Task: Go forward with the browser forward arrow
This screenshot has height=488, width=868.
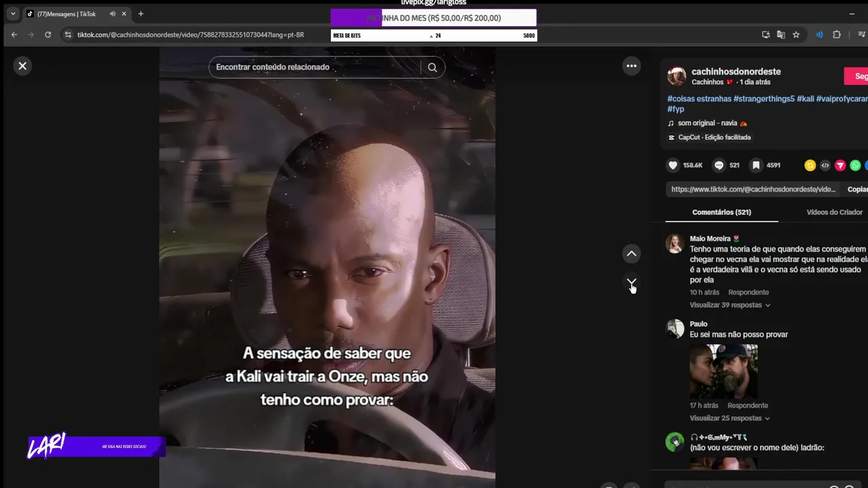Action: pos(31,35)
